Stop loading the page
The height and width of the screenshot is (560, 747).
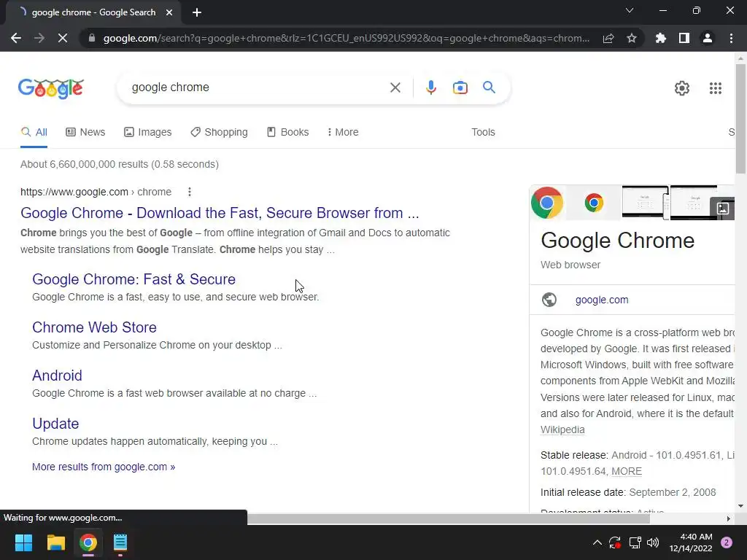click(63, 38)
